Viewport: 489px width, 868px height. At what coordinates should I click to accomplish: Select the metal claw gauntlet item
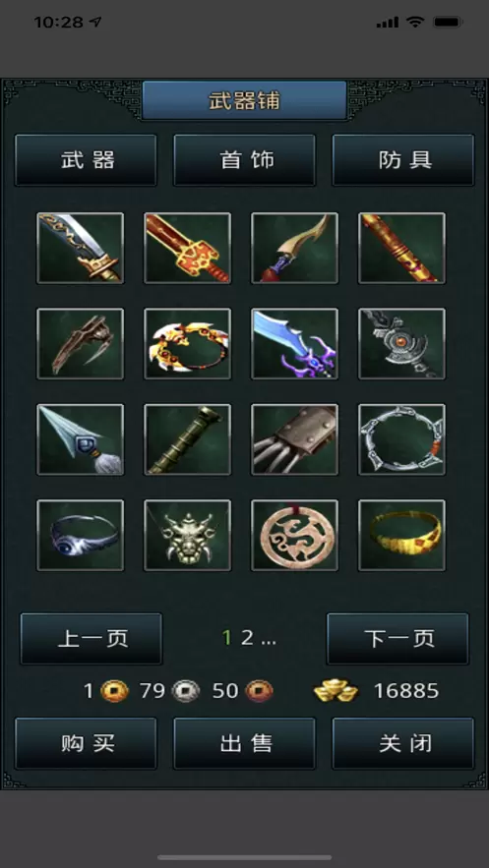pyautogui.click(x=294, y=439)
